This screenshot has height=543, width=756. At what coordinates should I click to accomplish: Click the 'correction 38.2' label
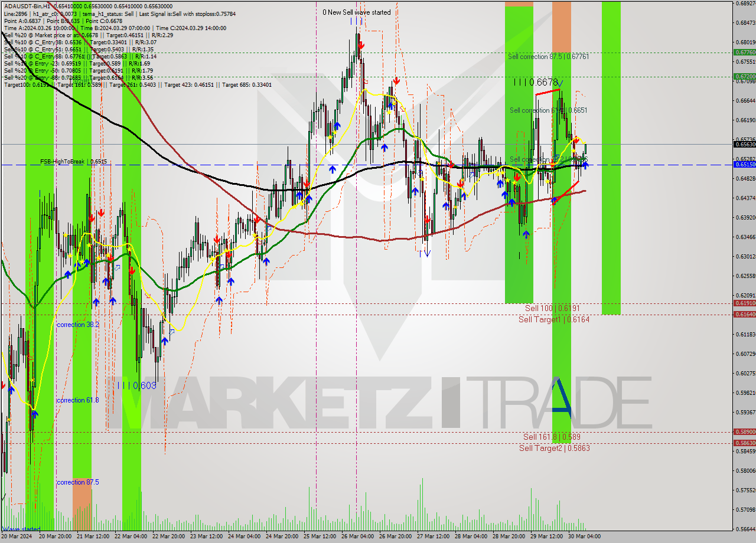(78, 325)
